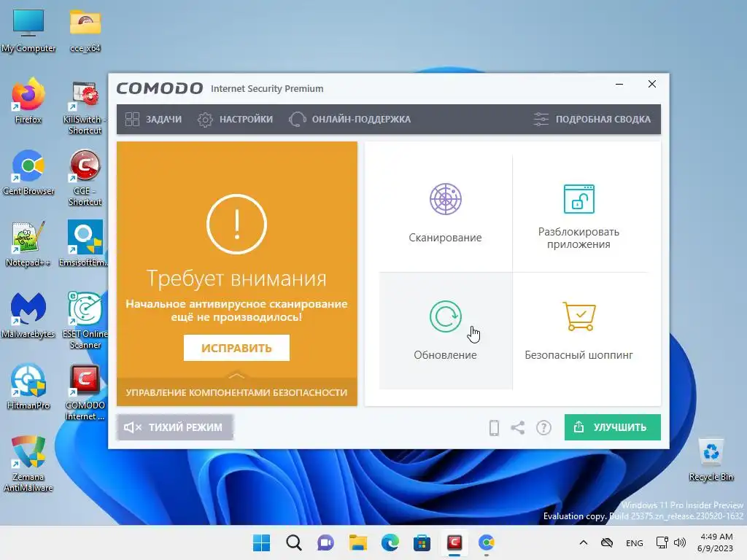Open Microsoft Store from taskbar
The width and height of the screenshot is (747, 560).
click(x=422, y=542)
